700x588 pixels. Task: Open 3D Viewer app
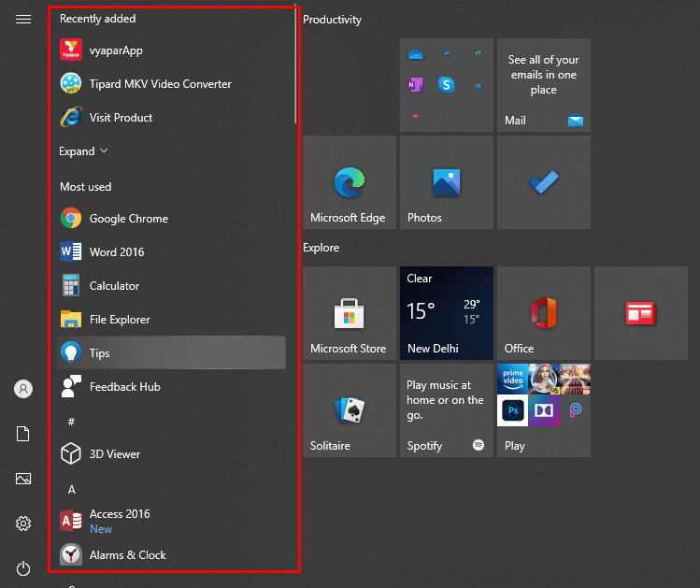click(171, 454)
